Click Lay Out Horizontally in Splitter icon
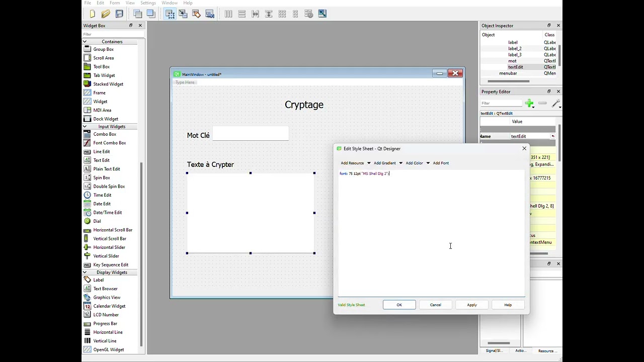Viewport: 644px width, 362px height. (x=255, y=14)
